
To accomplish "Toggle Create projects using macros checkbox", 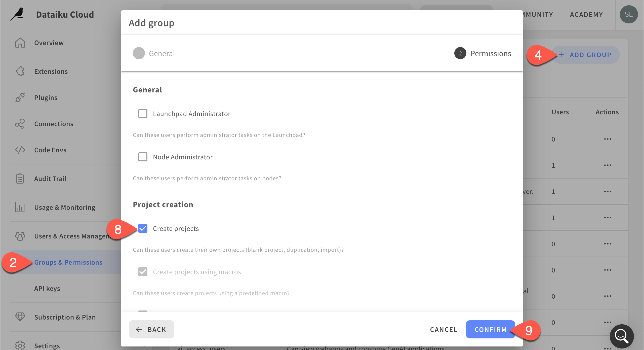I will click(x=143, y=272).
